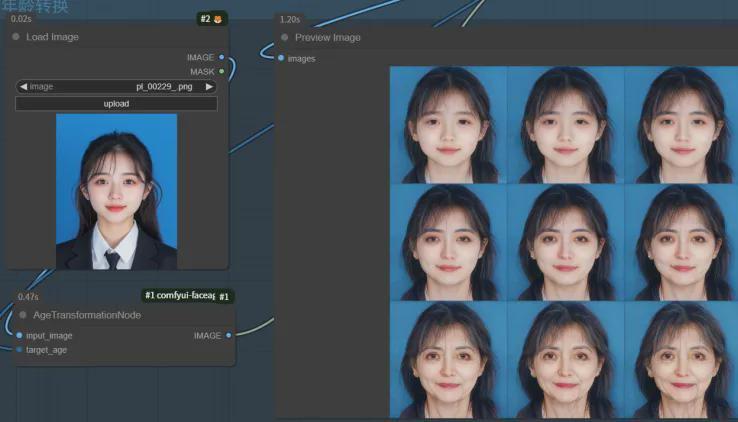Click the input_image port on AgeTransformationNode
This screenshot has width=738, height=422.
19,335
